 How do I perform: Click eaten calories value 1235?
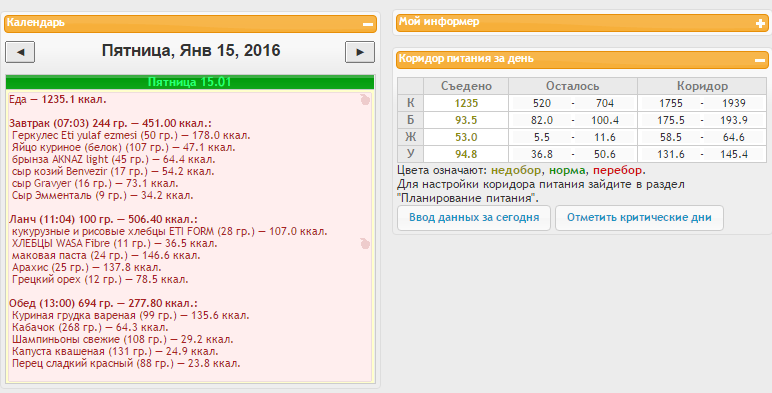[x=466, y=103]
